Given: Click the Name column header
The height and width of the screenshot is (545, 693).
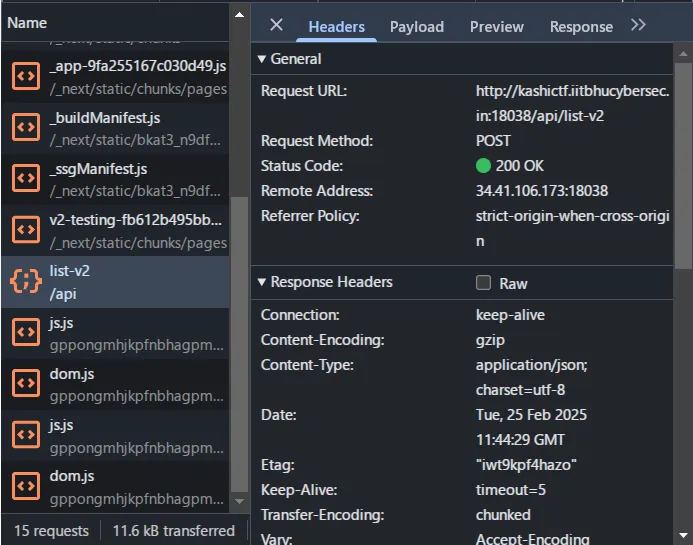Looking at the screenshot, I should [27, 22].
